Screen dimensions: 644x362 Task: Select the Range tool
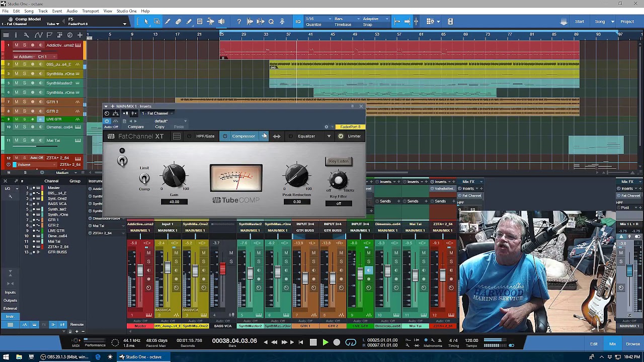[157, 21]
